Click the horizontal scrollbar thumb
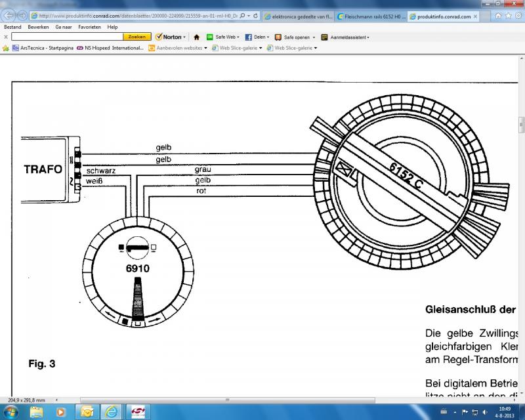 pyautogui.click(x=227, y=400)
